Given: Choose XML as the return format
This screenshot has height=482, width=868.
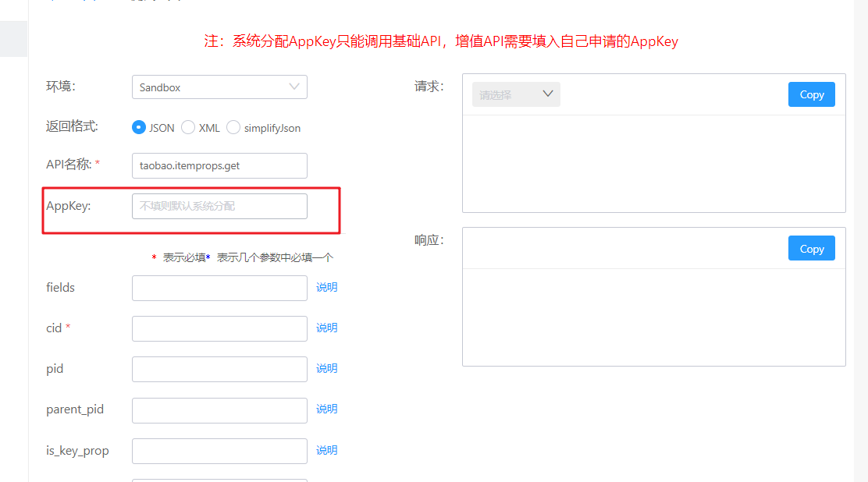Looking at the screenshot, I should (x=187, y=127).
